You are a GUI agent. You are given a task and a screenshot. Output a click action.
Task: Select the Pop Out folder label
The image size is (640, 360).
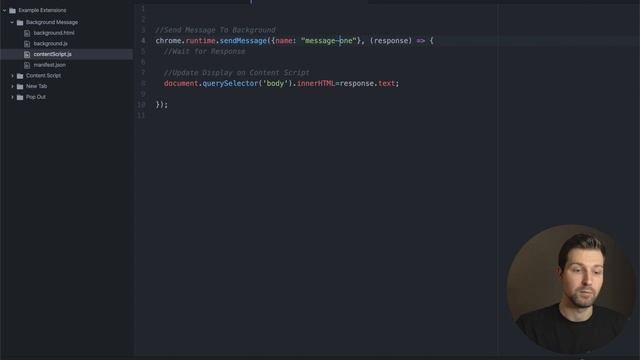36,97
